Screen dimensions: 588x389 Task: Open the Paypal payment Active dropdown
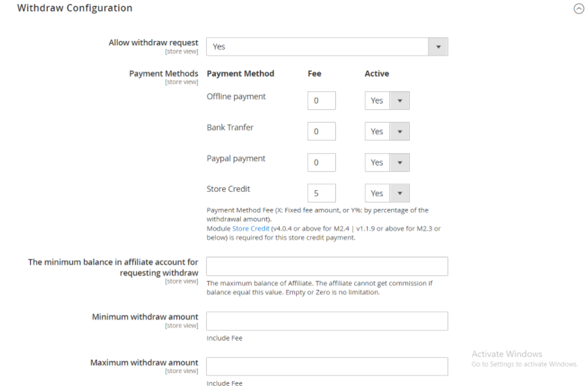(x=386, y=163)
